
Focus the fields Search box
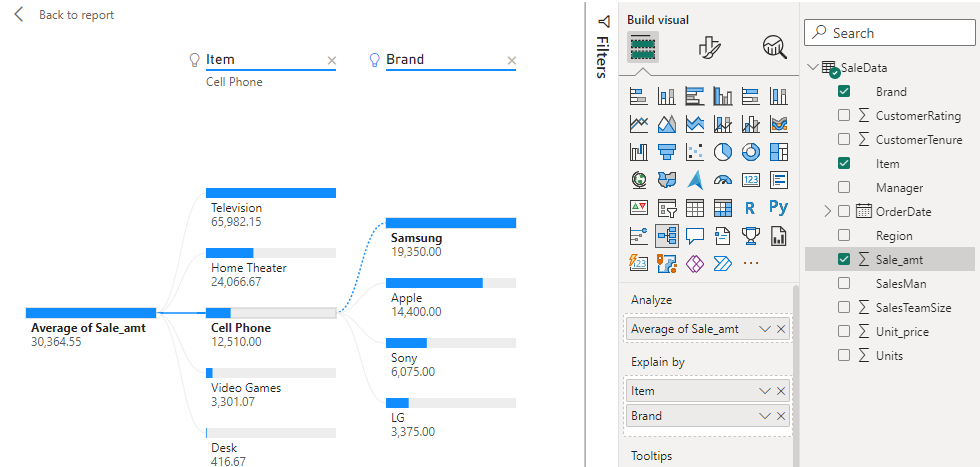(x=889, y=33)
